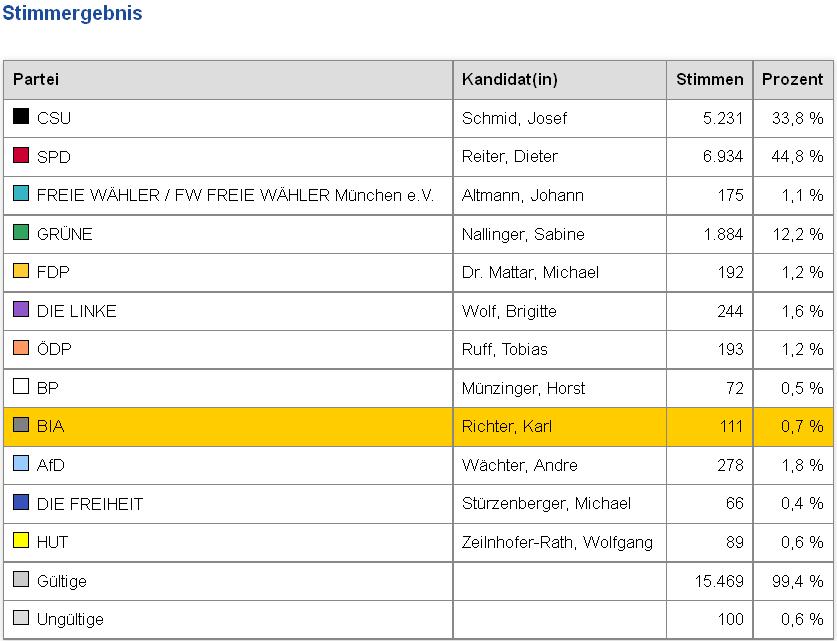The height and width of the screenshot is (641, 837).
Task: Click the yellow HUT color square
Action: [x=21, y=541]
